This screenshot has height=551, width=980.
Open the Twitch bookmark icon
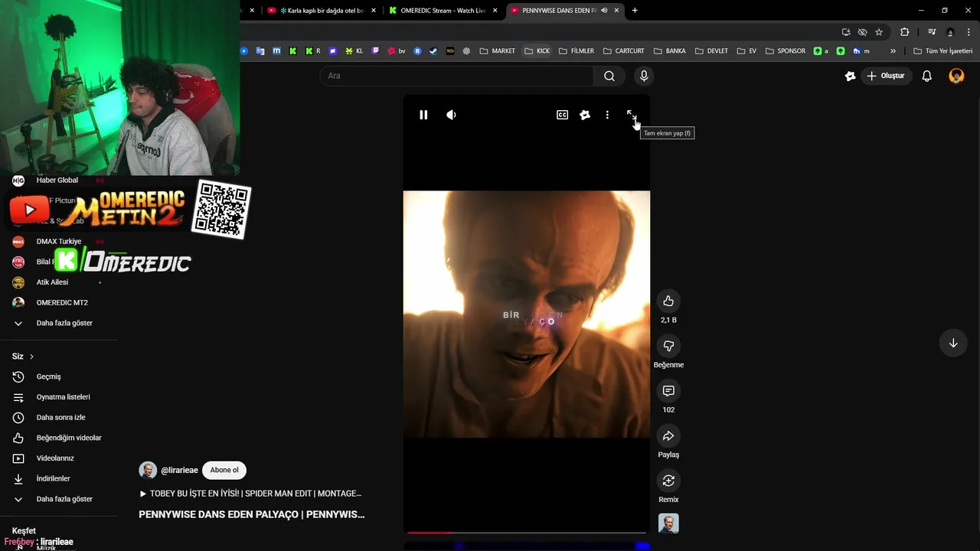(x=375, y=51)
